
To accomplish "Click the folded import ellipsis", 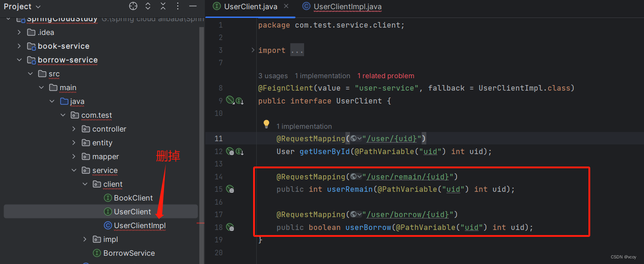I will coord(297,51).
